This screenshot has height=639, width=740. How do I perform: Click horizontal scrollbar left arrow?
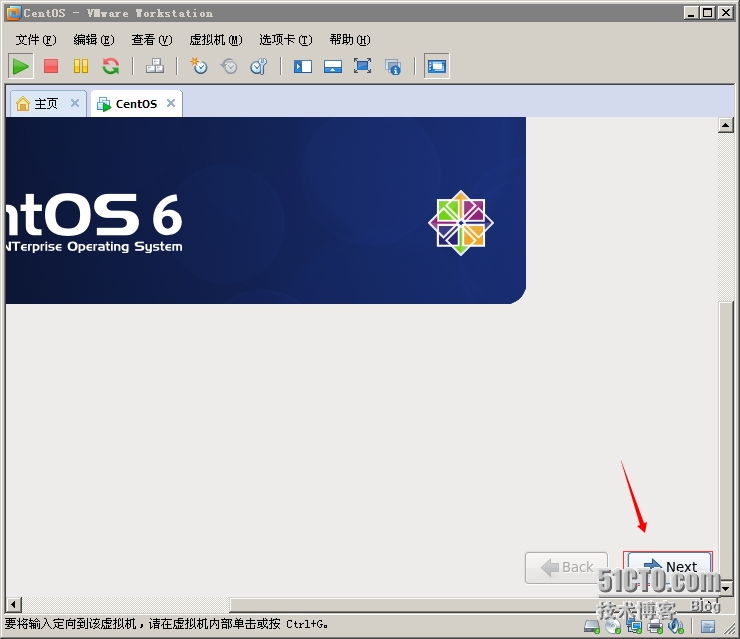pos(14,604)
